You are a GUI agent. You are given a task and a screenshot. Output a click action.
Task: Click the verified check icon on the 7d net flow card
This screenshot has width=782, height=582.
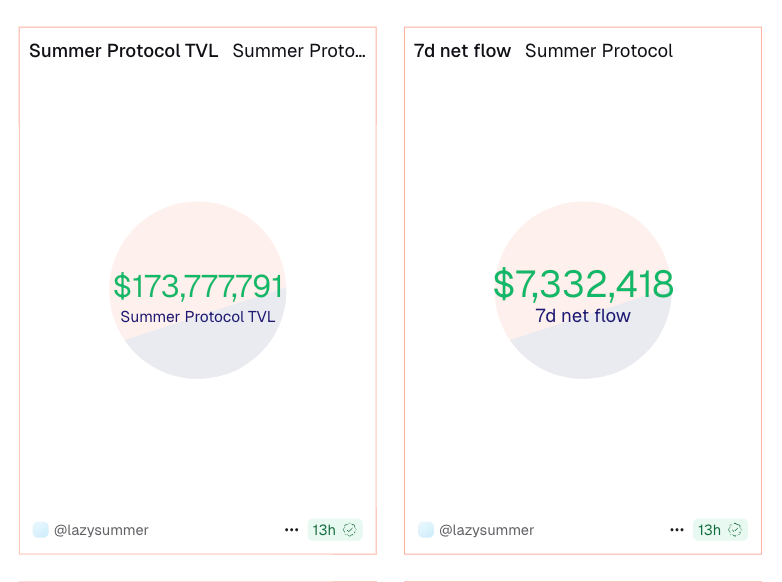(x=736, y=530)
